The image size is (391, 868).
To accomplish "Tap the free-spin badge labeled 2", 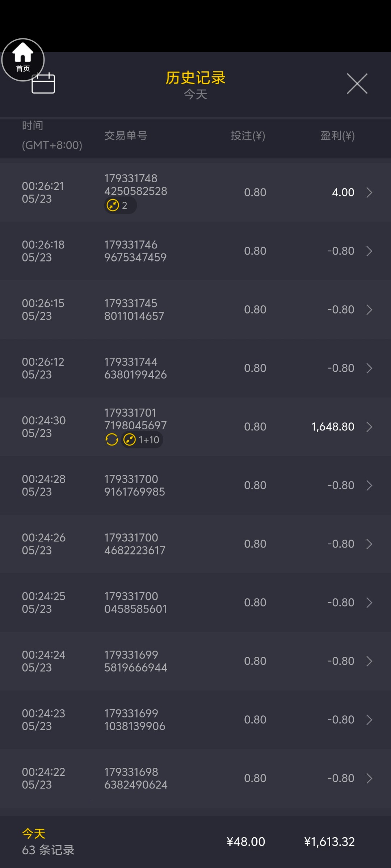I will click(120, 205).
